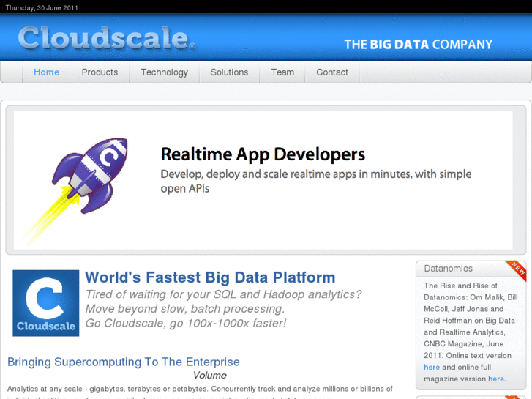
Task: Click the blue Cloudscale C square logo
Action: [46, 303]
